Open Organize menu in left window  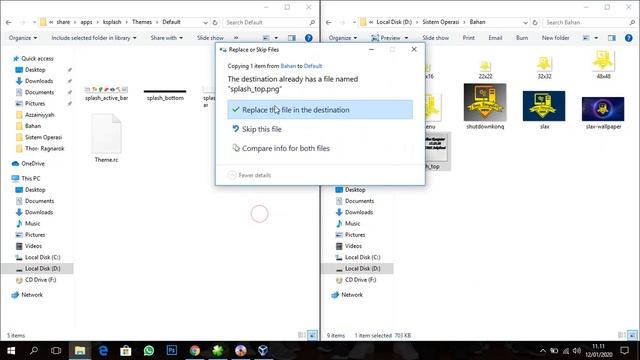point(23,38)
